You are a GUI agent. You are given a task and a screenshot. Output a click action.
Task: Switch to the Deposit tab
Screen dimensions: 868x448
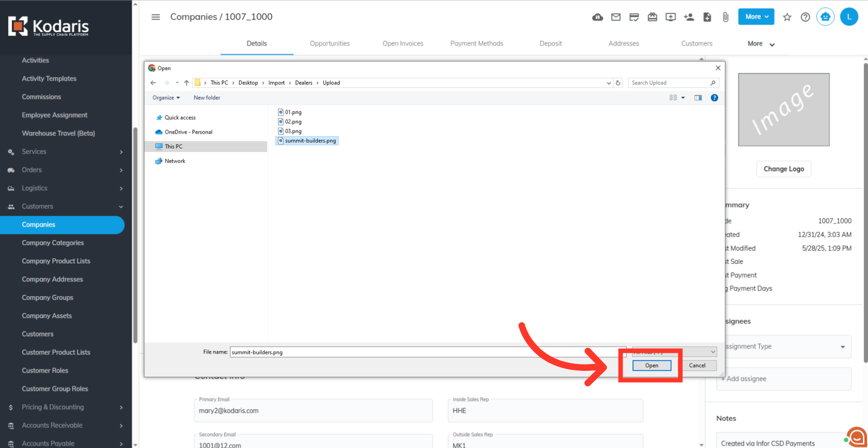551,43
